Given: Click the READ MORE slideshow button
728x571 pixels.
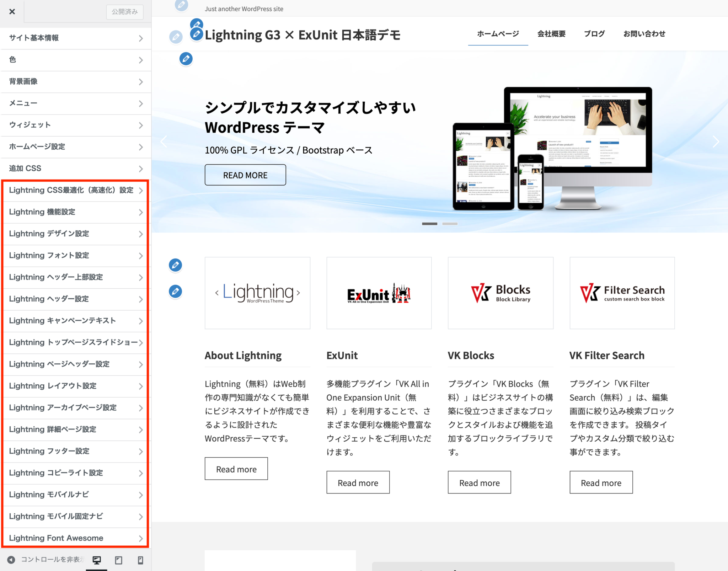Looking at the screenshot, I should (x=245, y=175).
